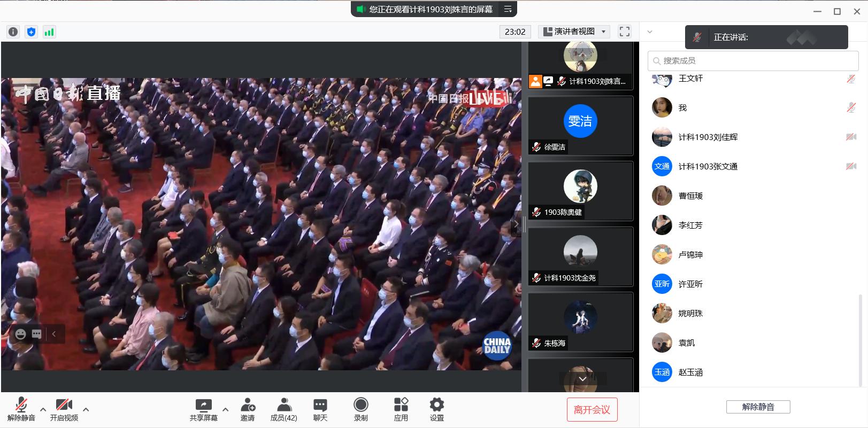
Task: Toggle the 成员(42) members panel
Action: 283,409
